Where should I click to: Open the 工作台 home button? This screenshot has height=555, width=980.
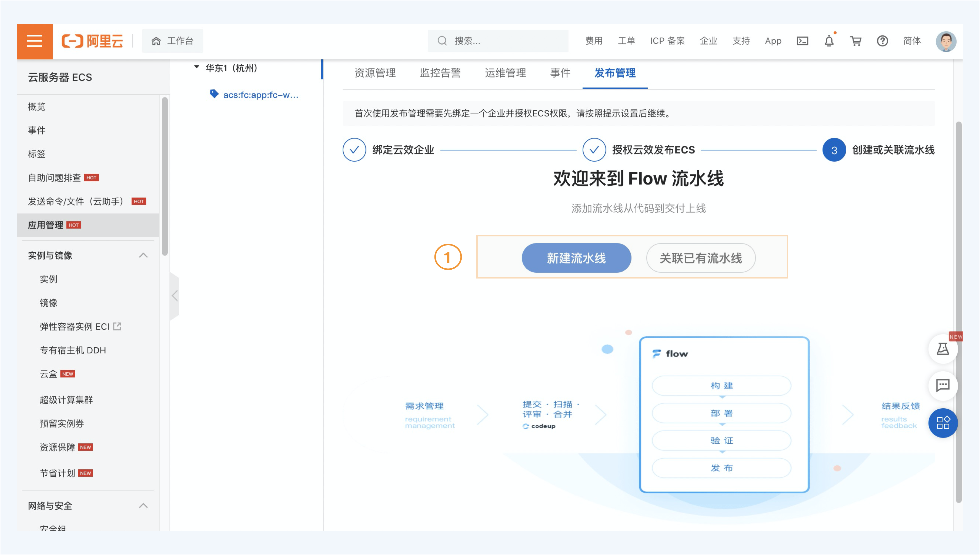point(173,41)
